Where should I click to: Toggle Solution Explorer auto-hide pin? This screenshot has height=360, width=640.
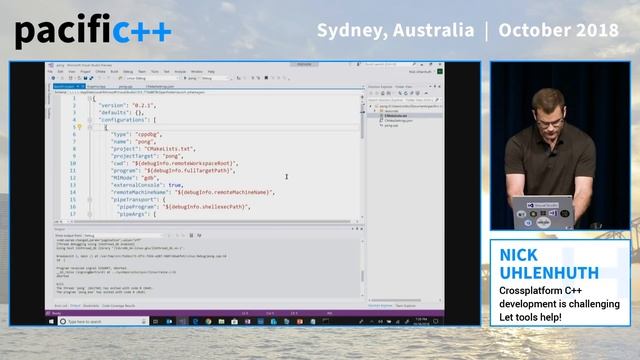[435, 87]
